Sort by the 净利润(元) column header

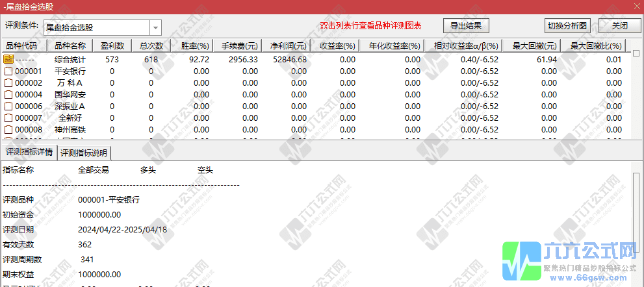(287, 46)
